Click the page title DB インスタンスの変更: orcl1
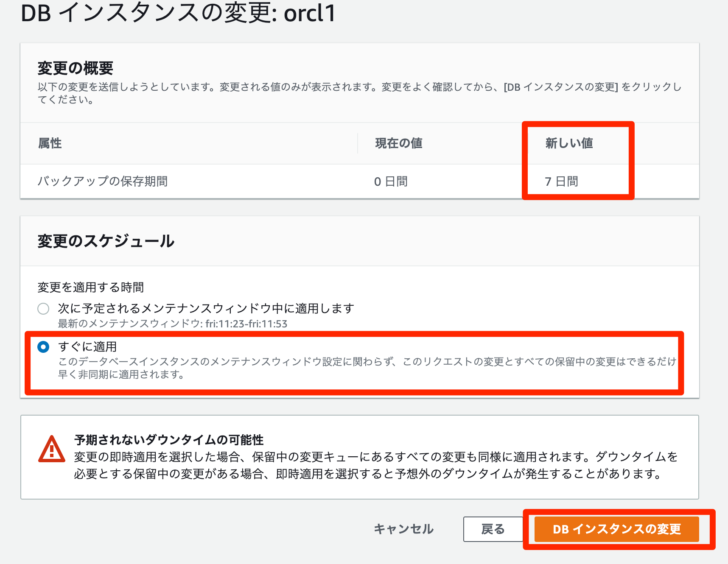The width and height of the screenshot is (728, 564). pos(178,13)
